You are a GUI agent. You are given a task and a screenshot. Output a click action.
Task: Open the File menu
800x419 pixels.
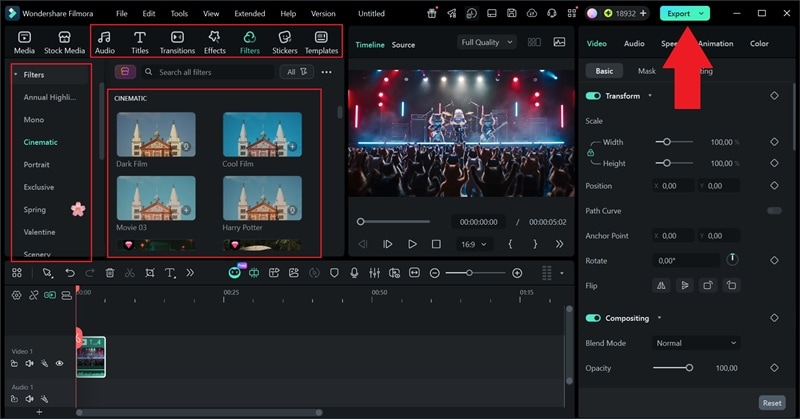(121, 13)
